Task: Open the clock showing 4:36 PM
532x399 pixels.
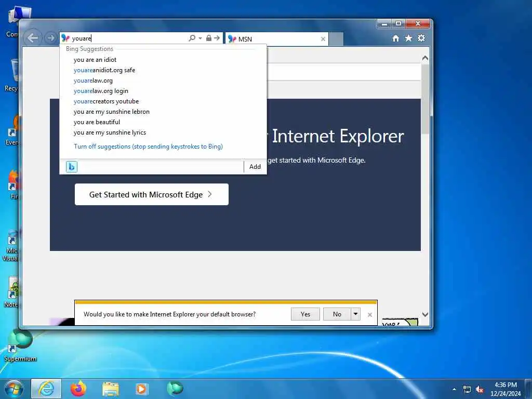Action: pyautogui.click(x=506, y=389)
